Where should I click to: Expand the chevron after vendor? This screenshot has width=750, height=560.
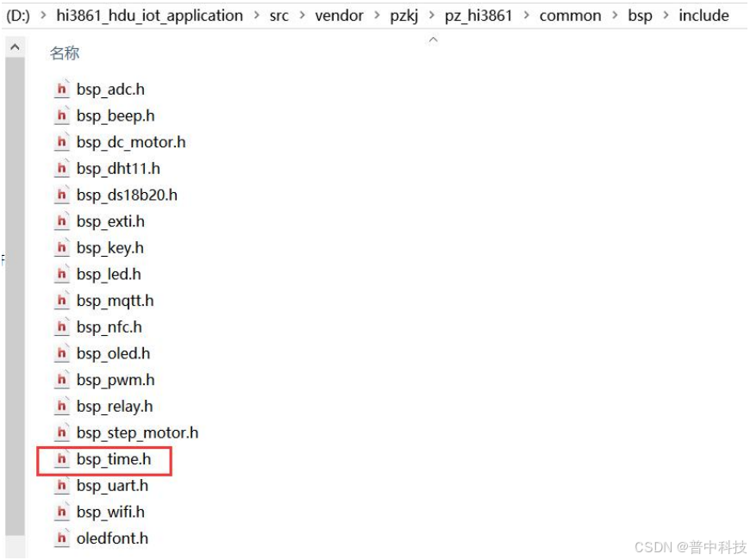377,16
